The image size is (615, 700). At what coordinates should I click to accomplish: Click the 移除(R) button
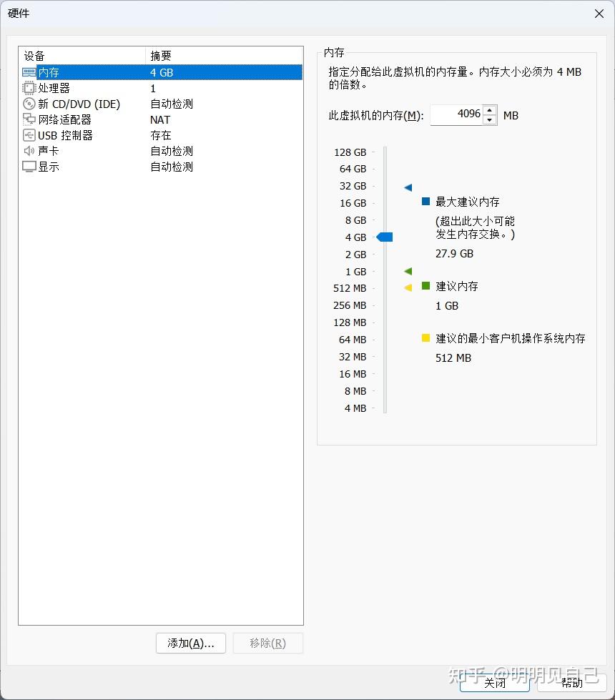click(267, 644)
